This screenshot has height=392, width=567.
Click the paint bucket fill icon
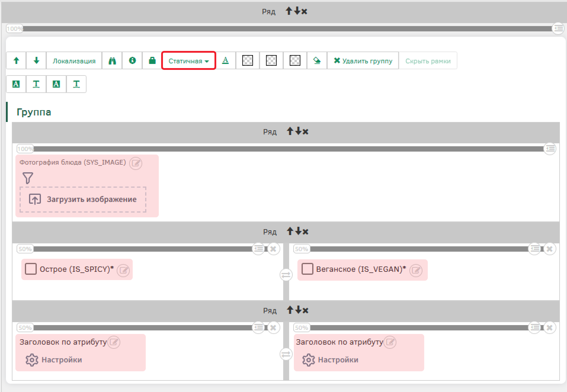coord(317,61)
